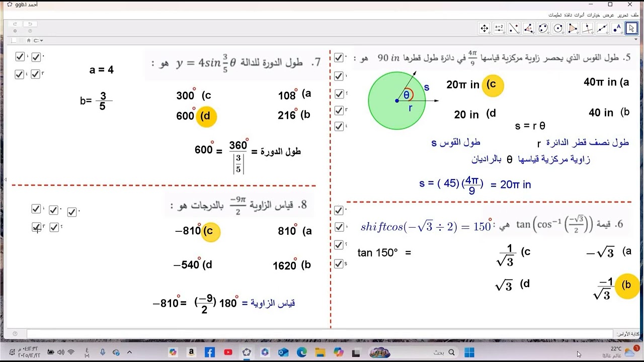The height and width of the screenshot is (362, 644).
Task: Click answer option 1620 (b
Action: [292, 265]
